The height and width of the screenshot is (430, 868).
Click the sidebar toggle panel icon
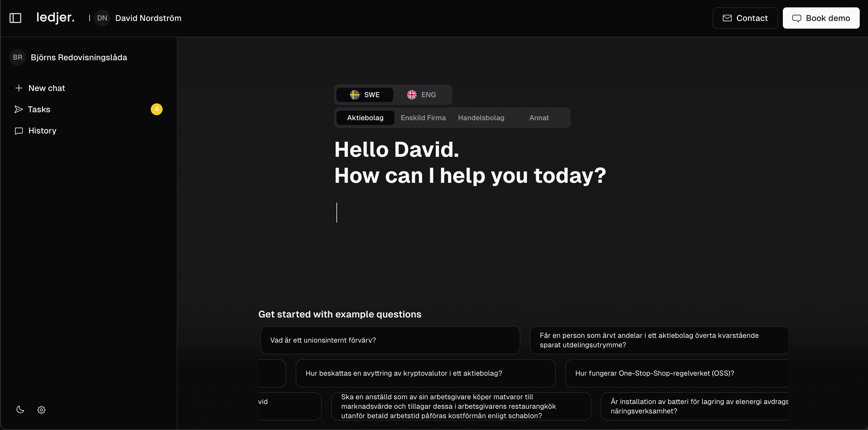[15, 18]
